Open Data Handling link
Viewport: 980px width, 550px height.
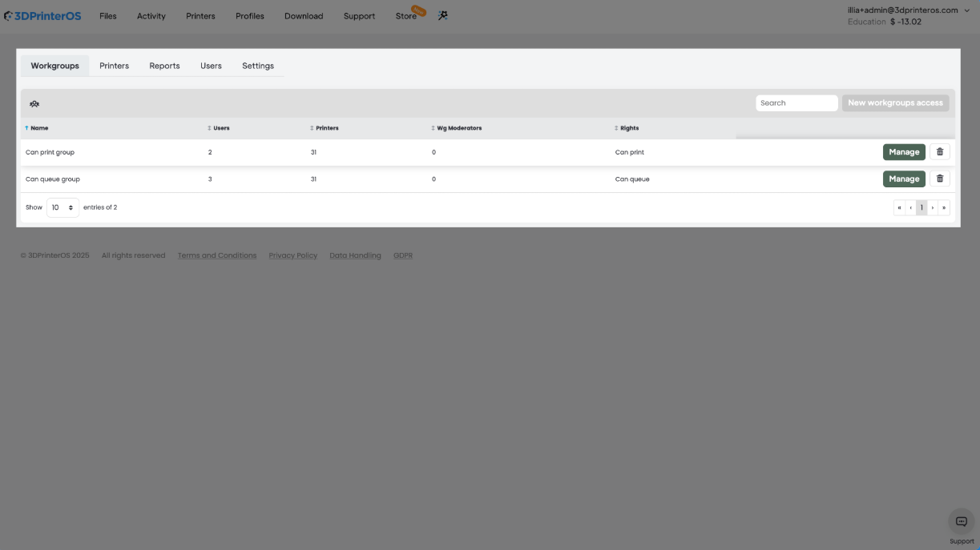coord(355,255)
